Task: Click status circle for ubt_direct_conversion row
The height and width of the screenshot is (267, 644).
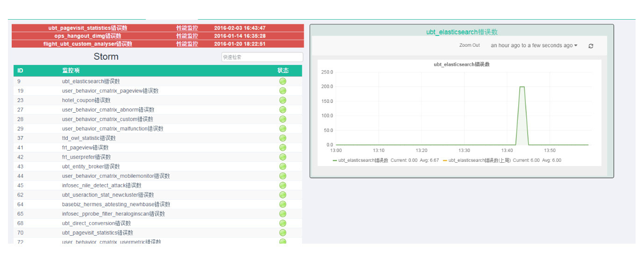Action: pyautogui.click(x=283, y=223)
